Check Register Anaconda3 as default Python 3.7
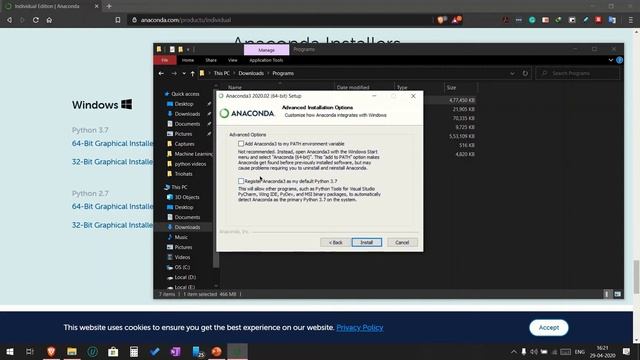The image size is (640, 360). point(241,181)
